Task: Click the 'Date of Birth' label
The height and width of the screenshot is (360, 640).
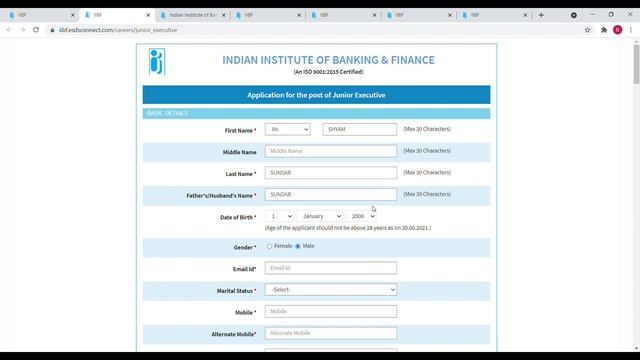Action: 238,218
